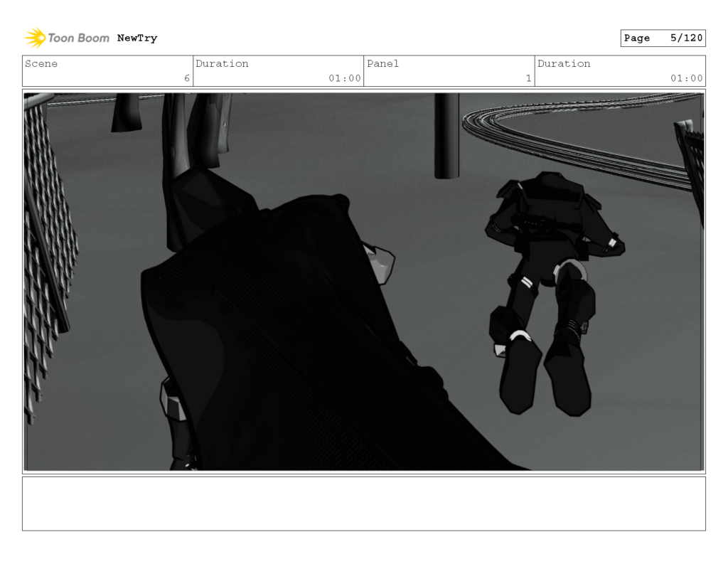Screen dimensions: 728x564
Task: Expand the first Duration 01:00 field
Action: click(277, 71)
